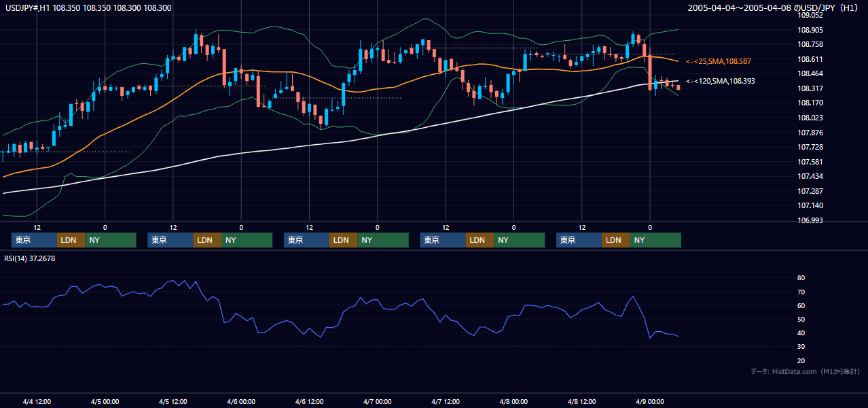Click price axis value 108.905
This screenshot has width=868, height=408.
[811, 30]
